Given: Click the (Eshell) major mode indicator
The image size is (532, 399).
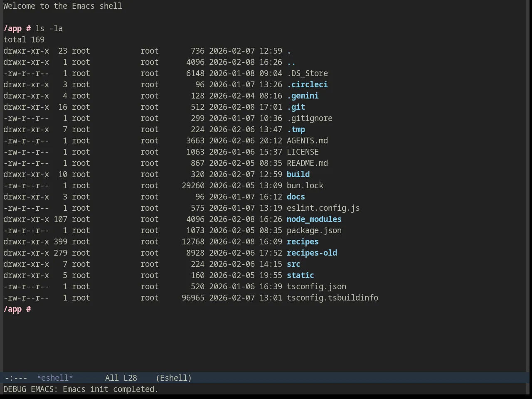Looking at the screenshot, I should pyautogui.click(x=174, y=378).
